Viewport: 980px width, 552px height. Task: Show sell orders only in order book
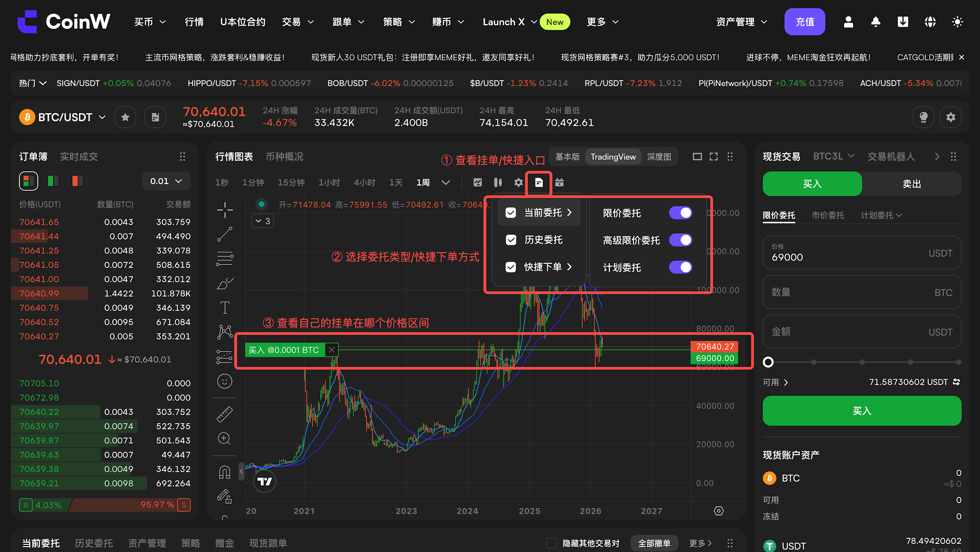77,181
